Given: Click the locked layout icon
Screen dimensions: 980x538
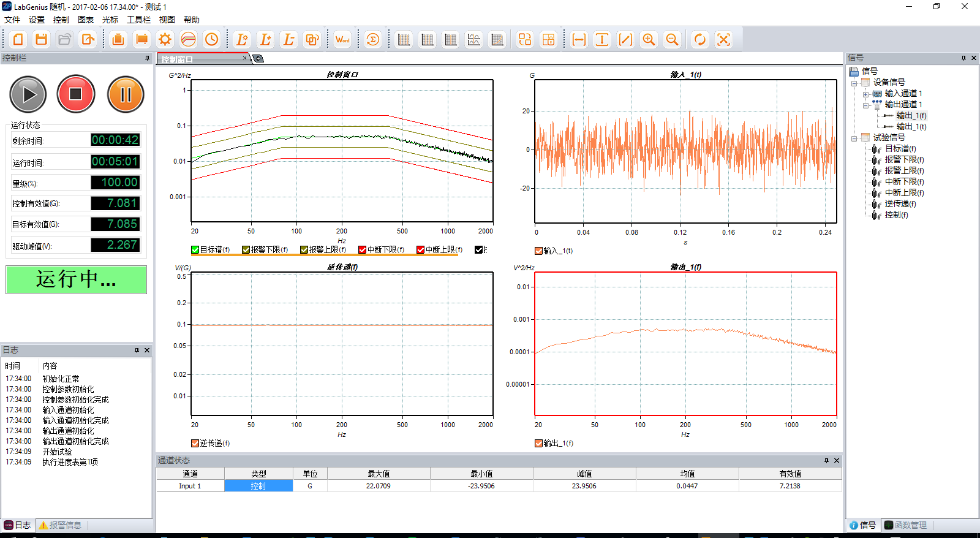Looking at the screenshot, I should [x=548, y=40].
